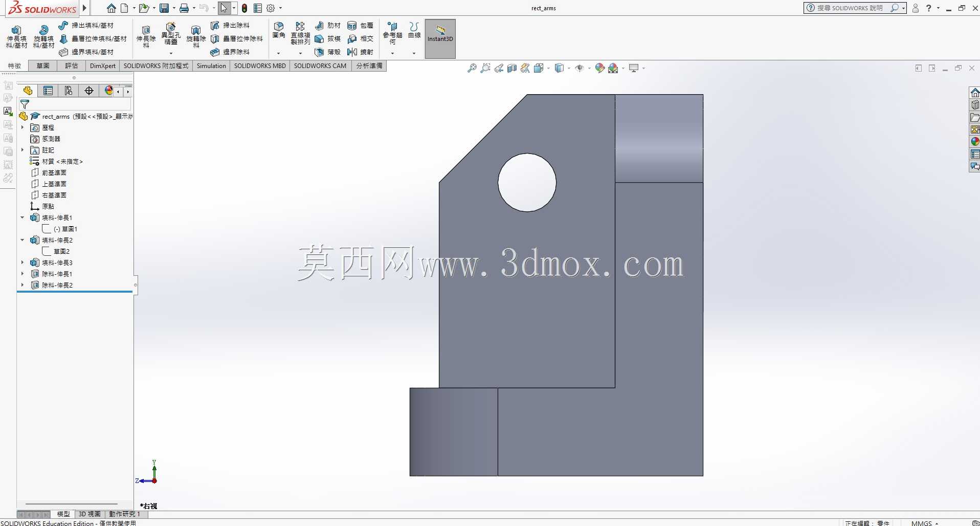The height and width of the screenshot is (526, 980).
Task: Toggle the Instant3D button
Action: coord(440,38)
